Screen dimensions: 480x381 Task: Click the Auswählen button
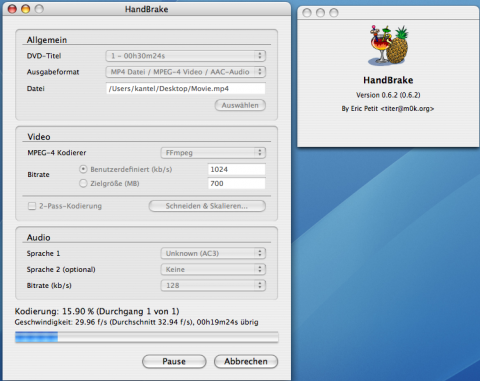240,105
